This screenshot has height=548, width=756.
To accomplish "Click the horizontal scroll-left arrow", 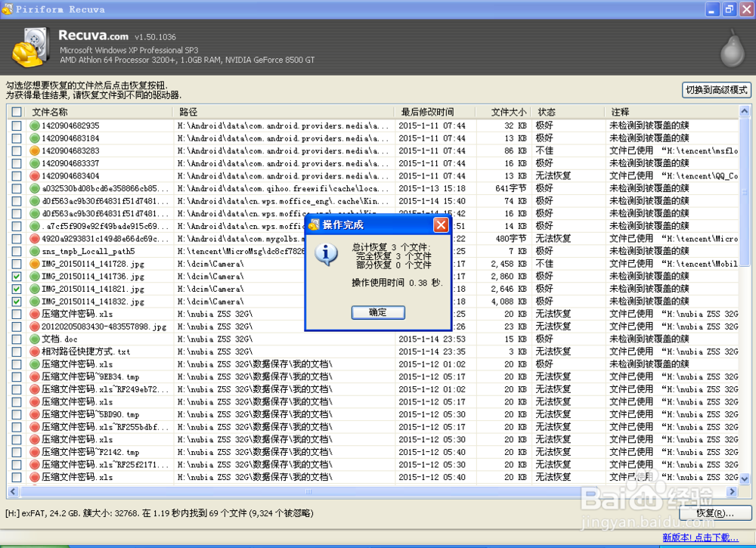I will point(13,491).
